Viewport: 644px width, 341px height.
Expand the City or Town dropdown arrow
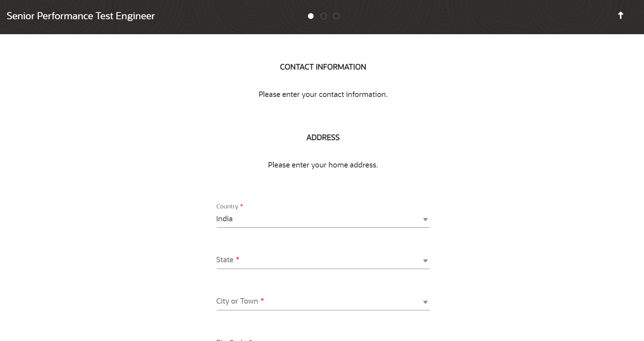point(425,302)
